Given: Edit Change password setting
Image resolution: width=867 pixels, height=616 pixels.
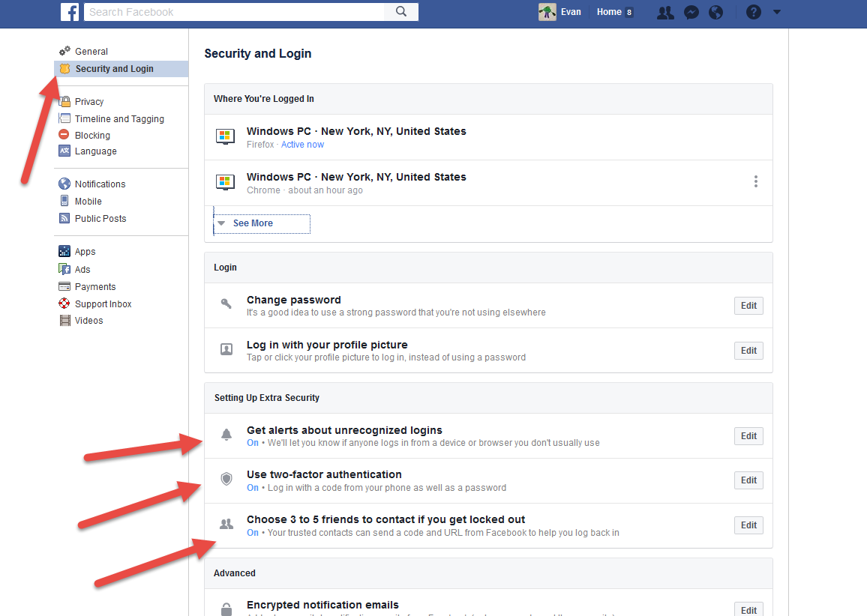Looking at the screenshot, I should click(x=748, y=306).
